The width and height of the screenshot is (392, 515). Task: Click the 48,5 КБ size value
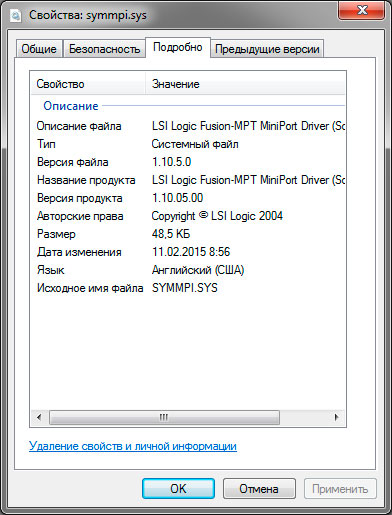[171, 234]
